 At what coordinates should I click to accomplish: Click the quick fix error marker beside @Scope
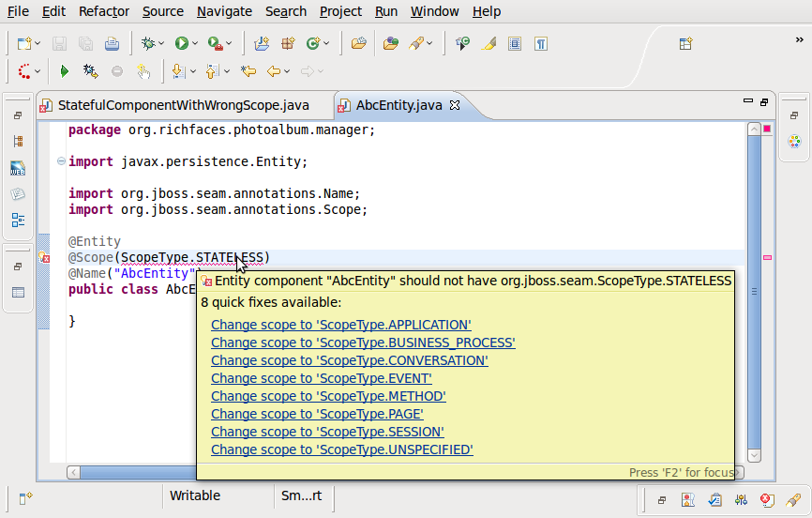click(x=44, y=257)
